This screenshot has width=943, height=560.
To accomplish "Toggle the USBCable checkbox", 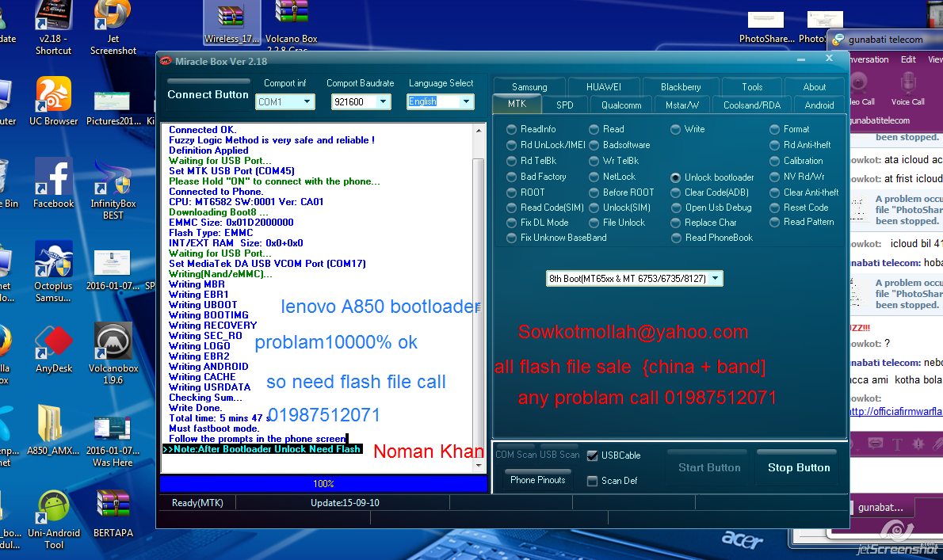I will pos(593,455).
